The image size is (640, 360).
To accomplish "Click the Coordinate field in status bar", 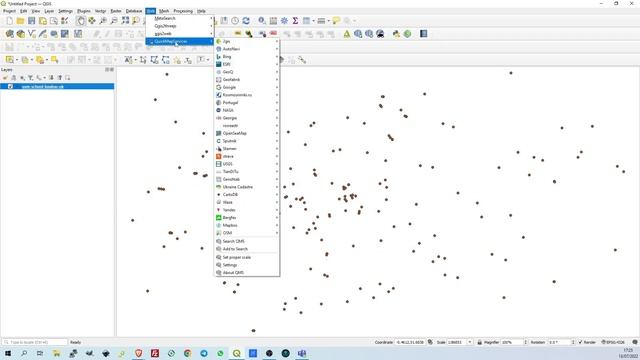I will tap(410, 342).
